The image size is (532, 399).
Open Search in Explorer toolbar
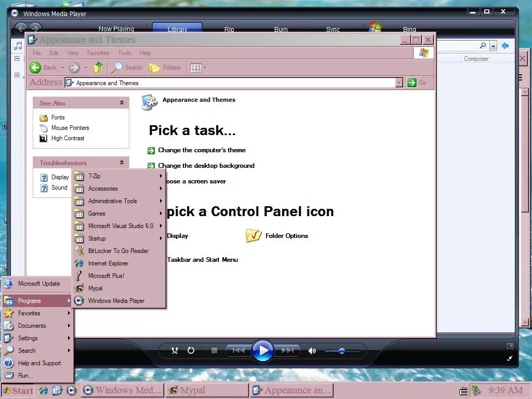[x=127, y=68]
